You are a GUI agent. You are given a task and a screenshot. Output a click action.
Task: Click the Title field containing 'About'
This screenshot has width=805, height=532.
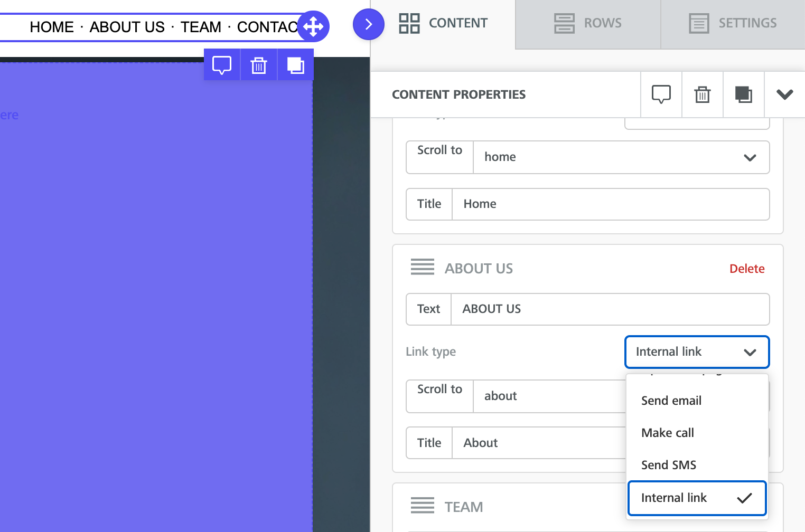539,443
